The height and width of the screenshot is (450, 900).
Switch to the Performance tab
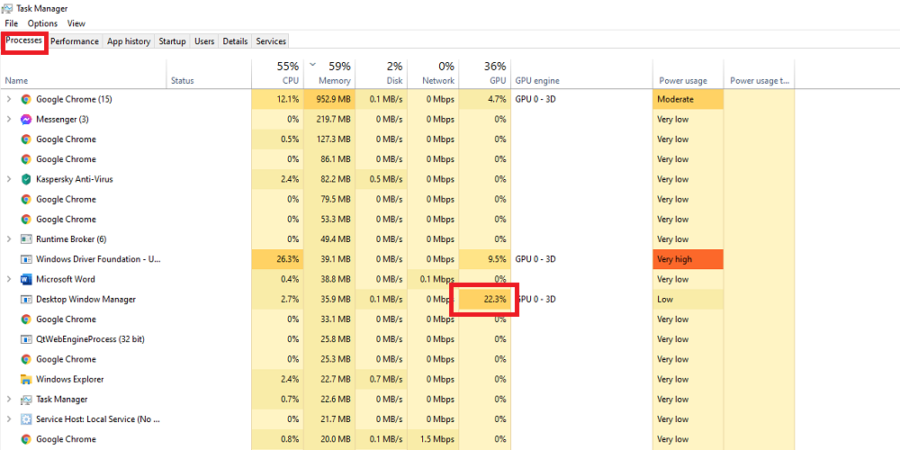pos(75,41)
